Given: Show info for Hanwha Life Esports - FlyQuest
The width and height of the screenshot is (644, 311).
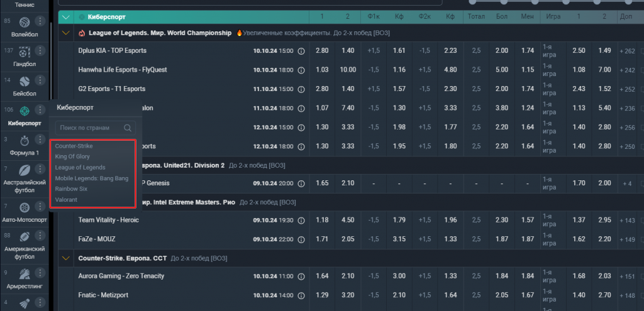Looking at the screenshot, I should 301,70.
